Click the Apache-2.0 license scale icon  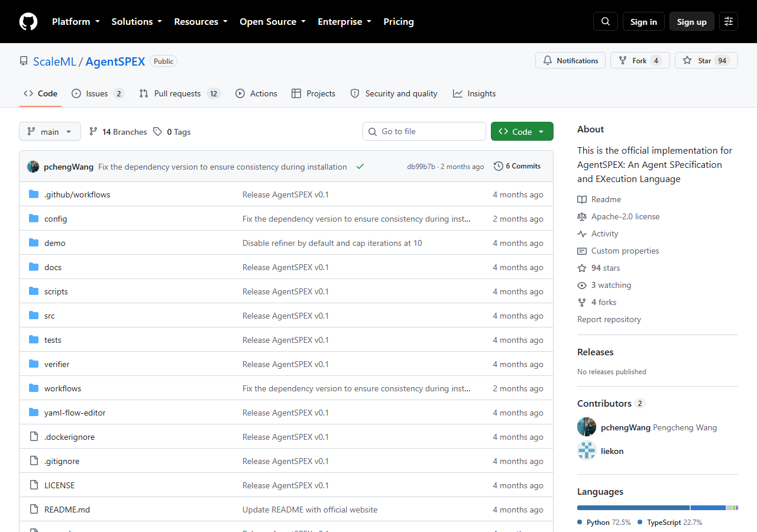[582, 216]
